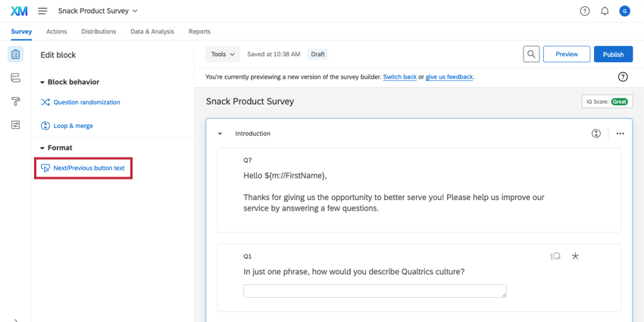Click the Publish button
Screen dimensions: 644x322
(x=613, y=55)
